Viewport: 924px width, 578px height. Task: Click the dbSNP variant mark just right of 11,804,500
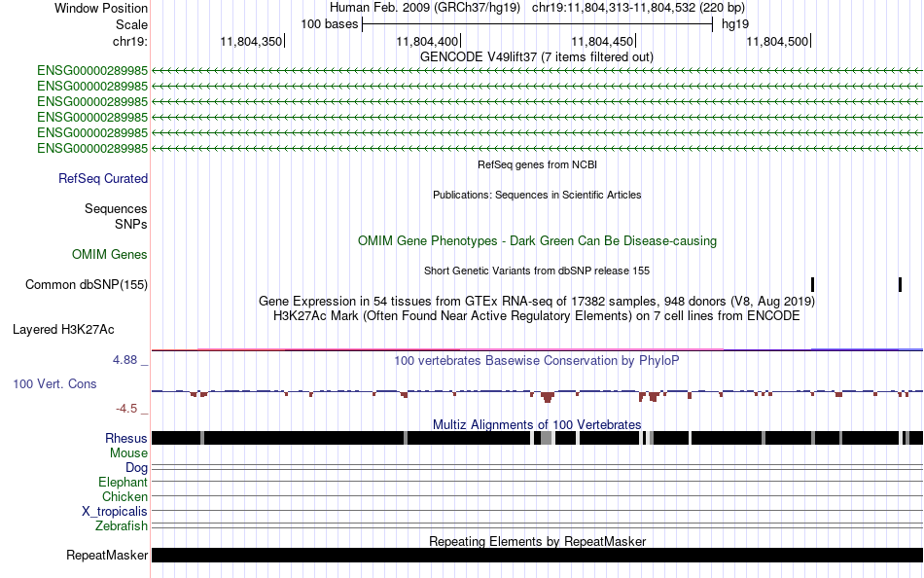pyautogui.click(x=812, y=284)
